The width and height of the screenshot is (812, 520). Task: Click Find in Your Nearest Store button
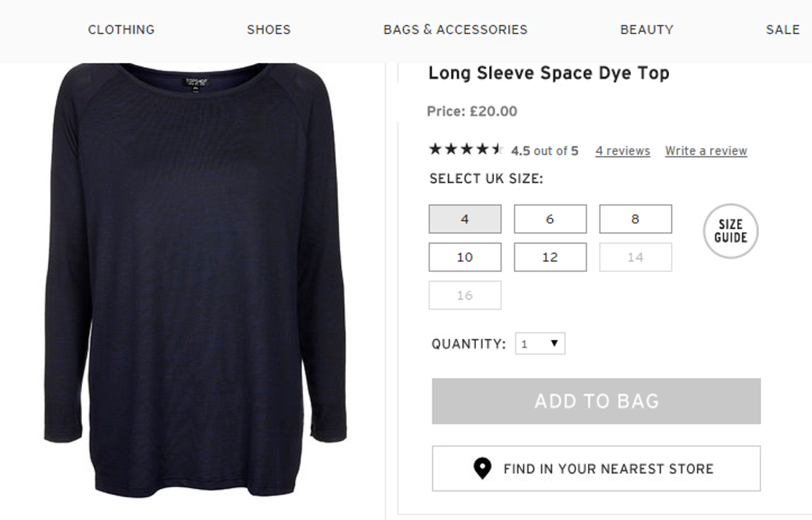click(x=596, y=469)
